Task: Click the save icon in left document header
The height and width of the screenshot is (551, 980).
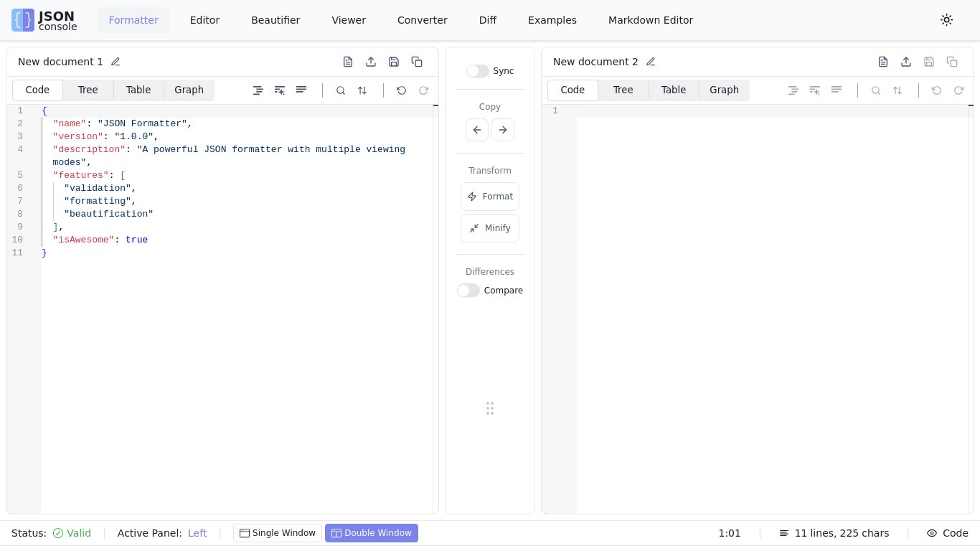Action: pyautogui.click(x=394, y=62)
